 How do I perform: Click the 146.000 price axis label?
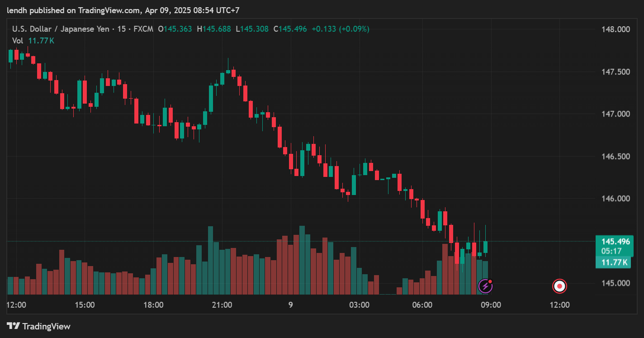click(616, 199)
